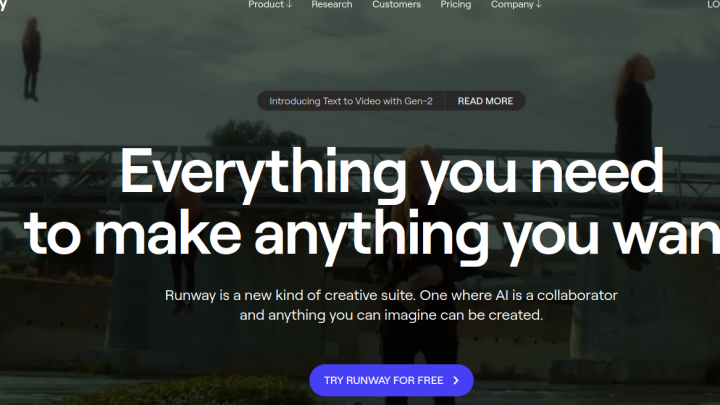
Task: Click the Runway logo at top left
Action: coord(3,5)
